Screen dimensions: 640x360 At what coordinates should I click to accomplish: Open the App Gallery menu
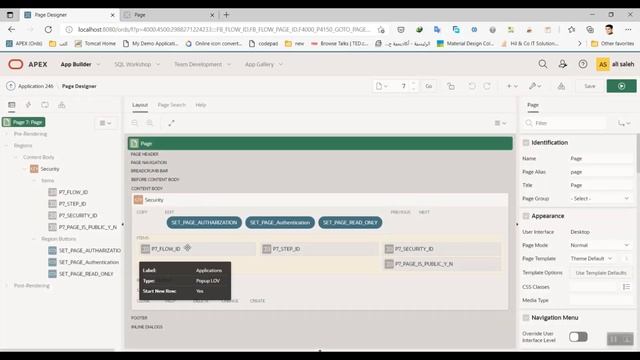click(264, 64)
